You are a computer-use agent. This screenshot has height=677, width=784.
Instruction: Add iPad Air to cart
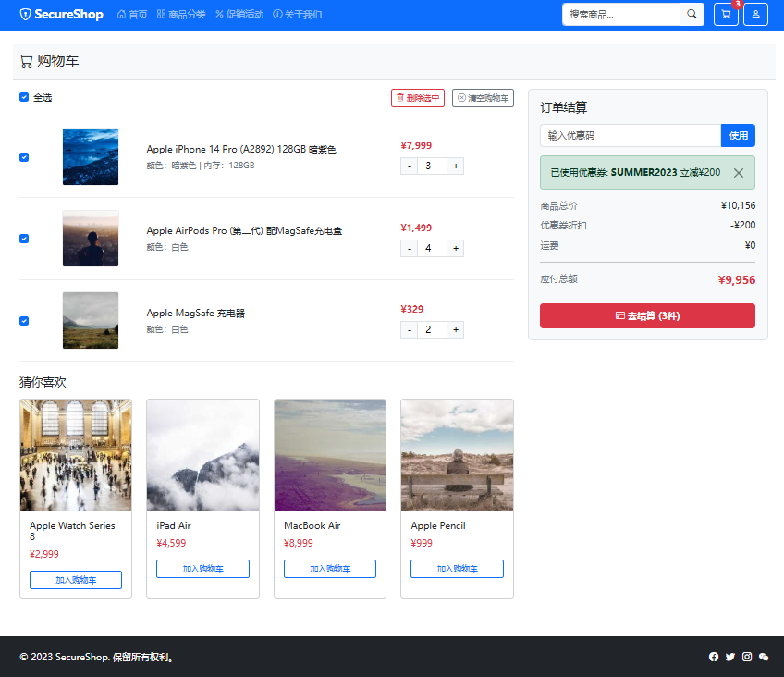[x=202, y=569]
